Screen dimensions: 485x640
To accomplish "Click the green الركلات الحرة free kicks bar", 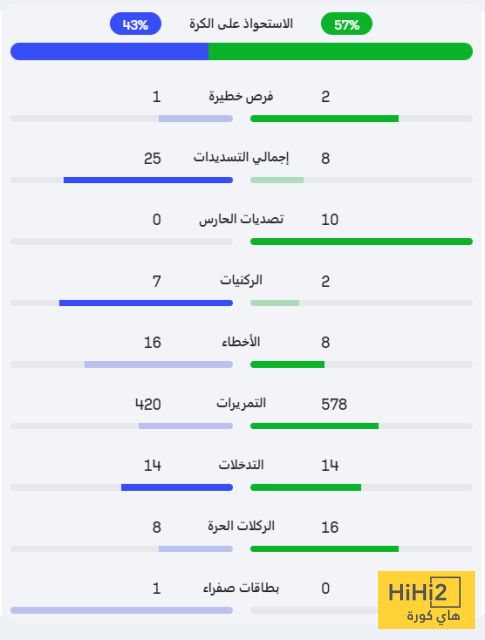I will click(x=325, y=549).
